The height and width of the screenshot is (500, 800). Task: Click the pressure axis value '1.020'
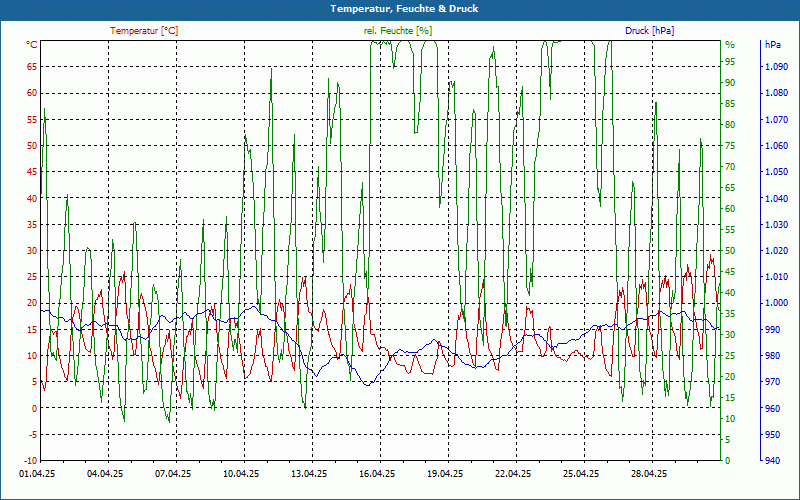(777, 251)
